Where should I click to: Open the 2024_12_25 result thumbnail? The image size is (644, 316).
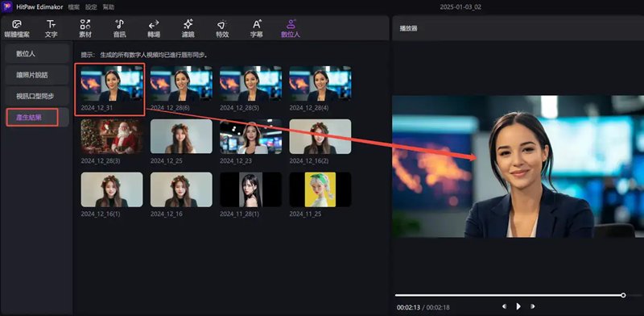click(x=181, y=136)
